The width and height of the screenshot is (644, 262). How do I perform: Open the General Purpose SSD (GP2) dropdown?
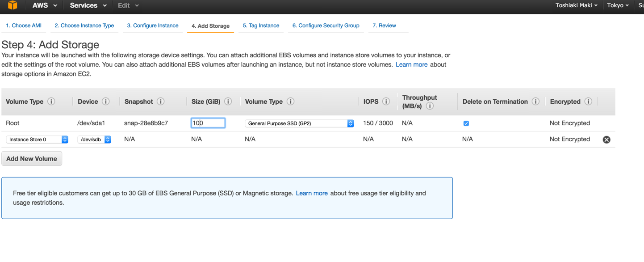[299, 123]
